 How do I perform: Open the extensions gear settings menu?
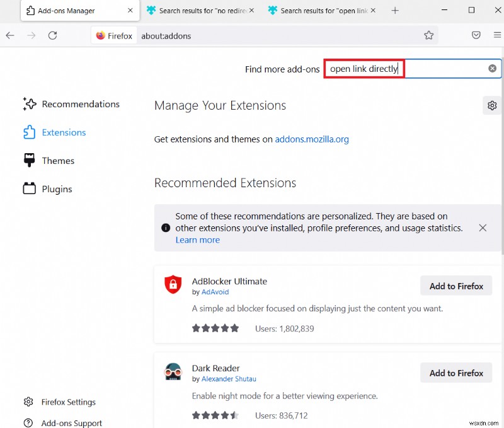(492, 105)
